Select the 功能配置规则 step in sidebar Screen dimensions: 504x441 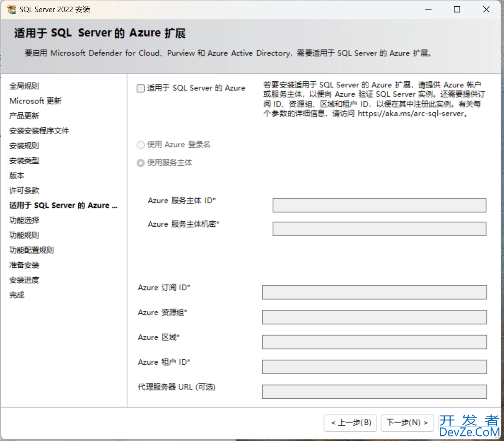click(x=31, y=250)
